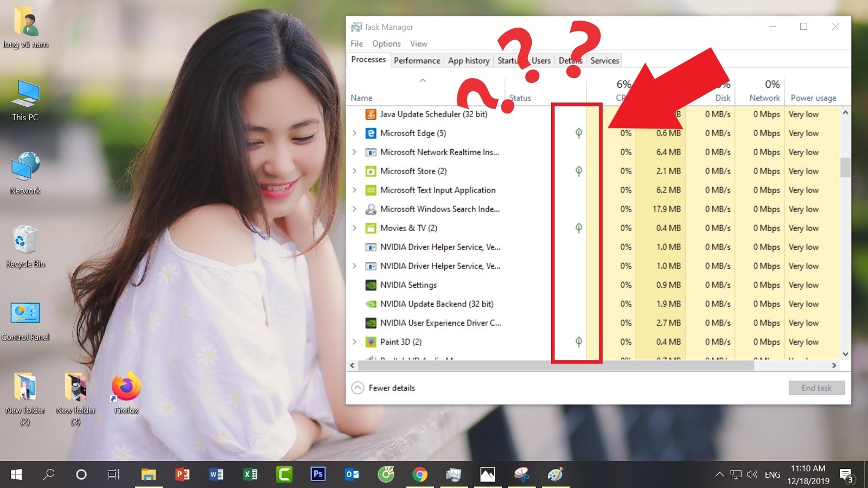Switch to the App history tab
The width and height of the screenshot is (868, 488).
469,61
